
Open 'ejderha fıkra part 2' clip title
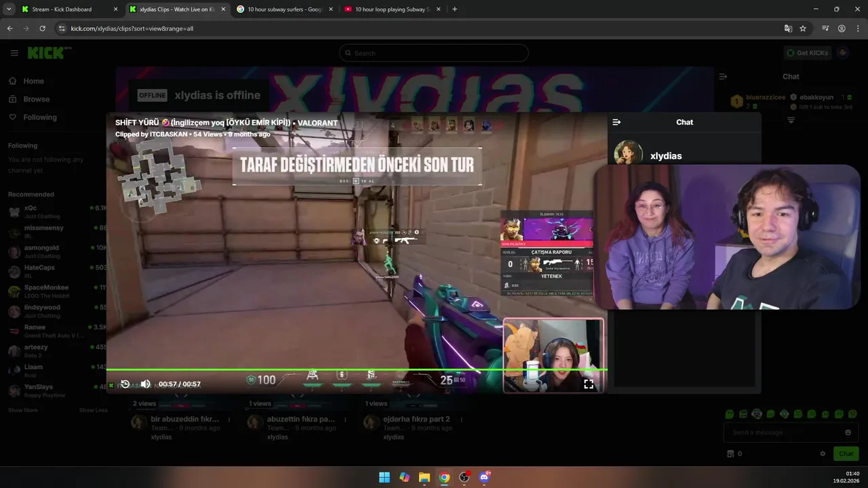pyautogui.click(x=416, y=419)
